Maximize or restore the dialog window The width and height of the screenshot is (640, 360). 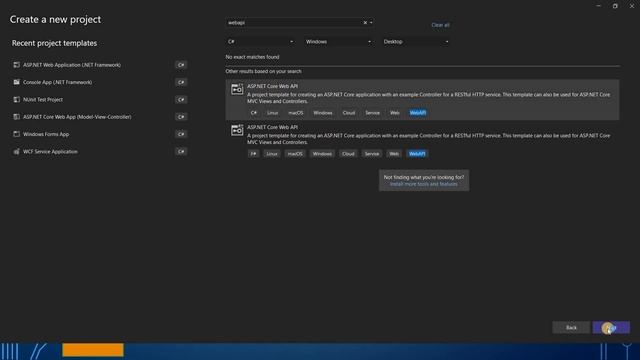click(615, 6)
